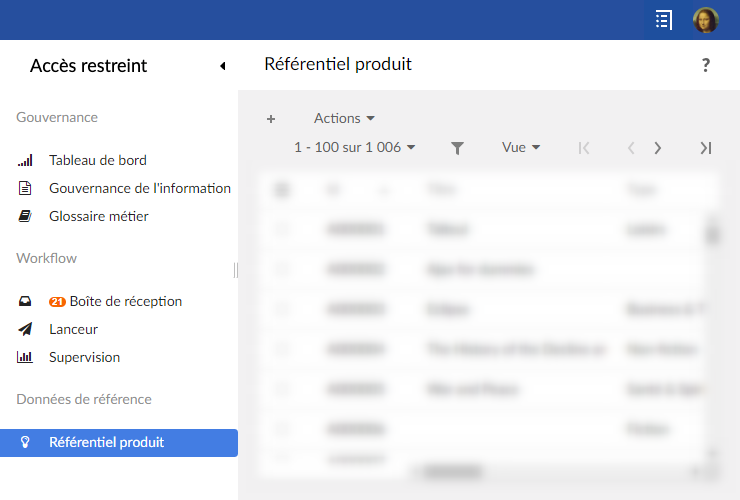Check the first table row checkbox

click(x=282, y=229)
